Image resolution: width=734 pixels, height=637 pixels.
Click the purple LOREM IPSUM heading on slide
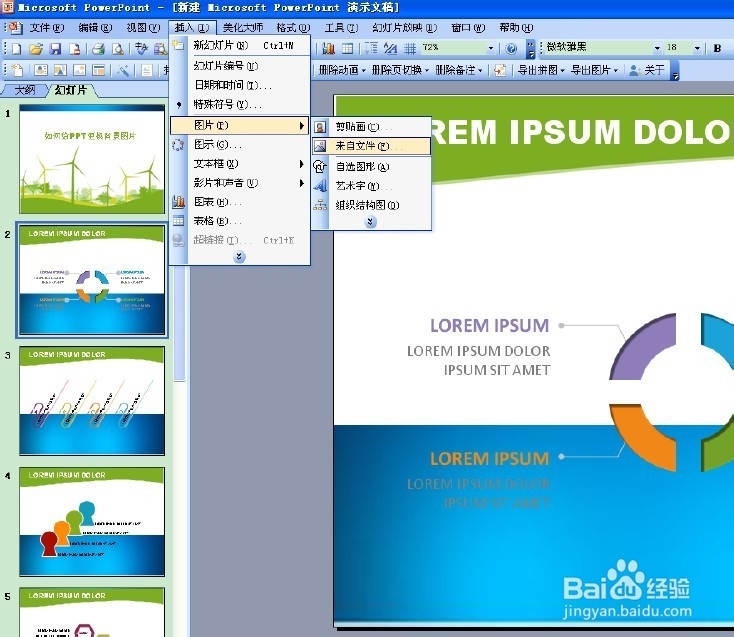coord(489,325)
